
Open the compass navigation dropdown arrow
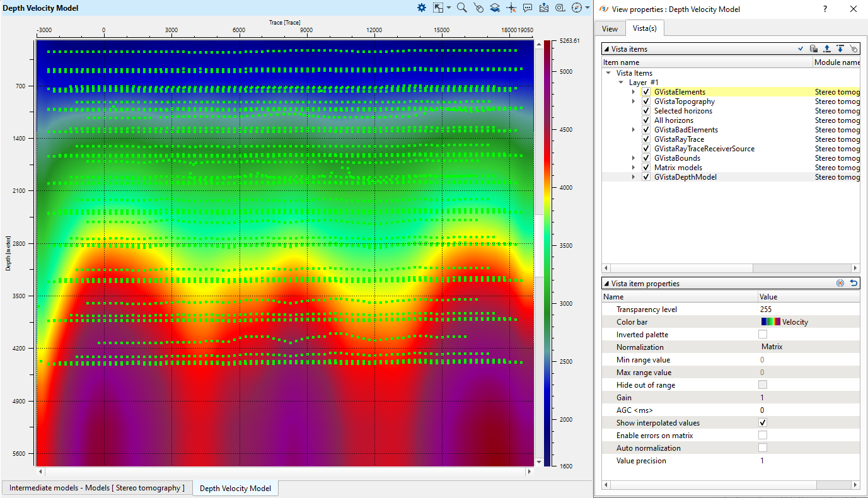587,8
